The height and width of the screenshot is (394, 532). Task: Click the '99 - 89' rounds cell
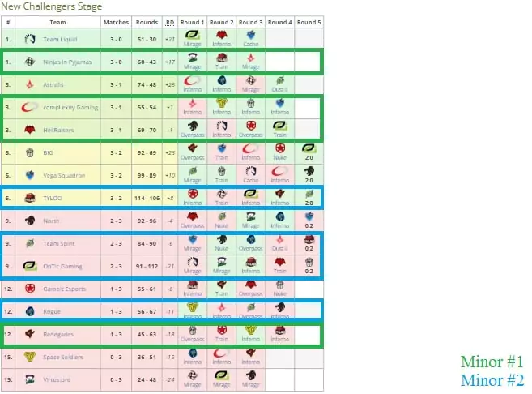coord(147,176)
